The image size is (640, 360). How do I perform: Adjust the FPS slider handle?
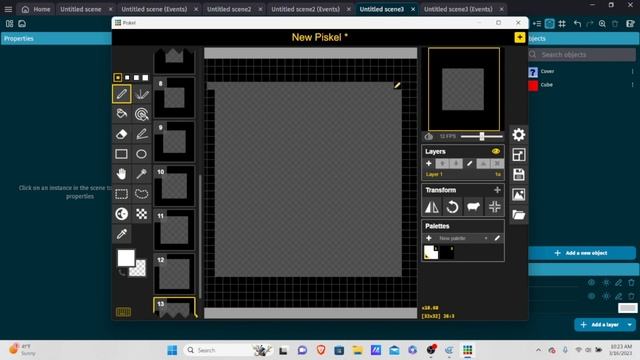tap(482, 136)
